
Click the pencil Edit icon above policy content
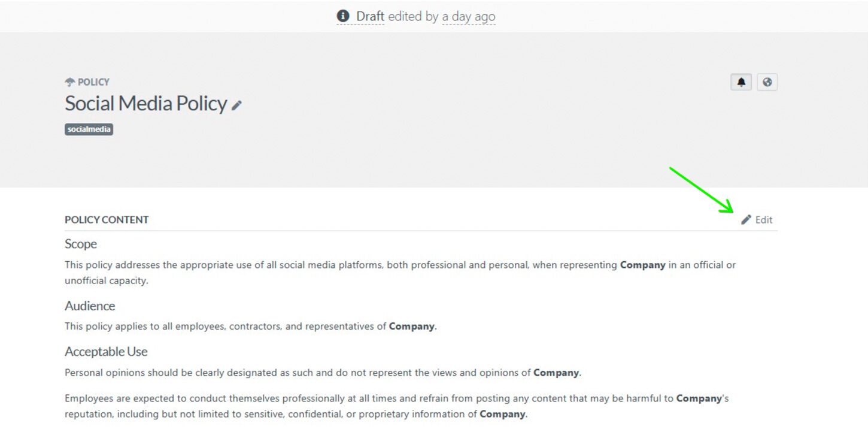pos(746,219)
